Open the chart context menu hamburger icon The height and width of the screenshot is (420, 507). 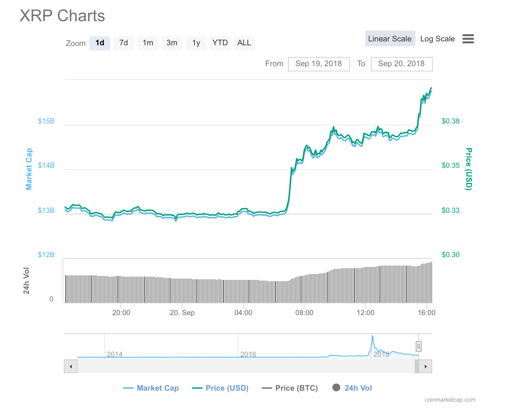468,39
